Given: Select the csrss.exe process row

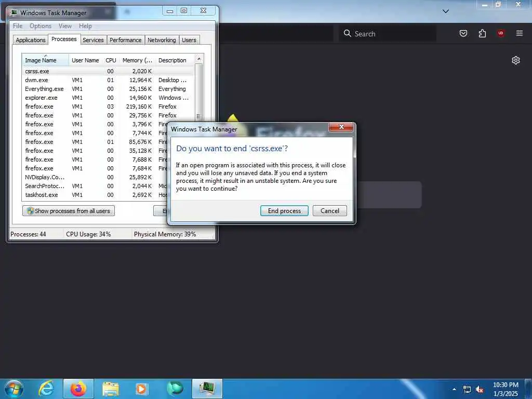Looking at the screenshot, I should 109,71.
